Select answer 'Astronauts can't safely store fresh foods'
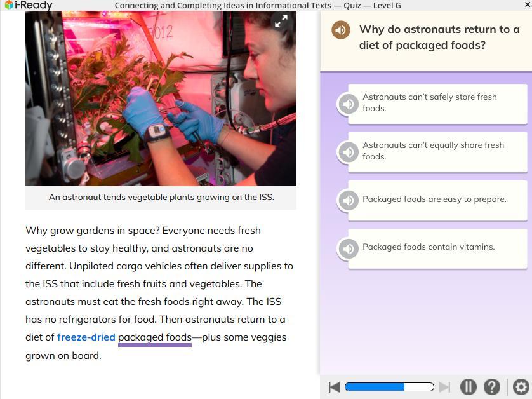The width and height of the screenshot is (532, 399). pyautogui.click(x=437, y=104)
